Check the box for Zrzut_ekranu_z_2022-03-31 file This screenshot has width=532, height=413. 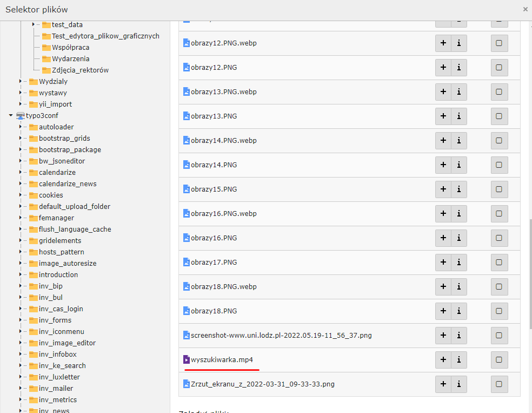499,384
